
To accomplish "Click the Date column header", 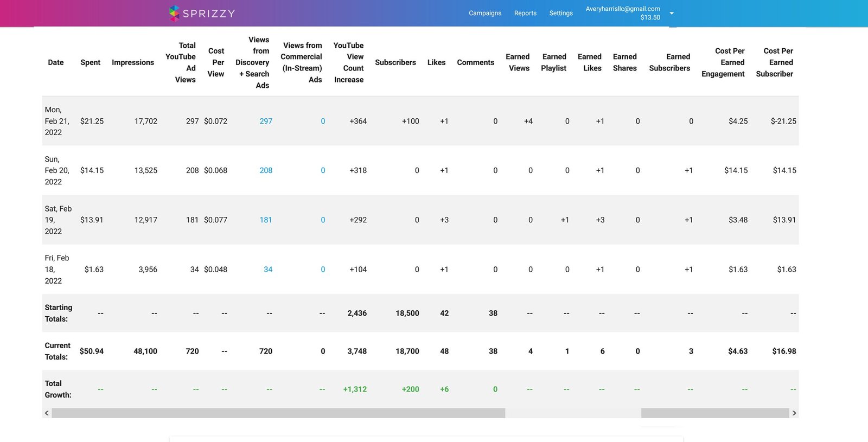I will [56, 62].
